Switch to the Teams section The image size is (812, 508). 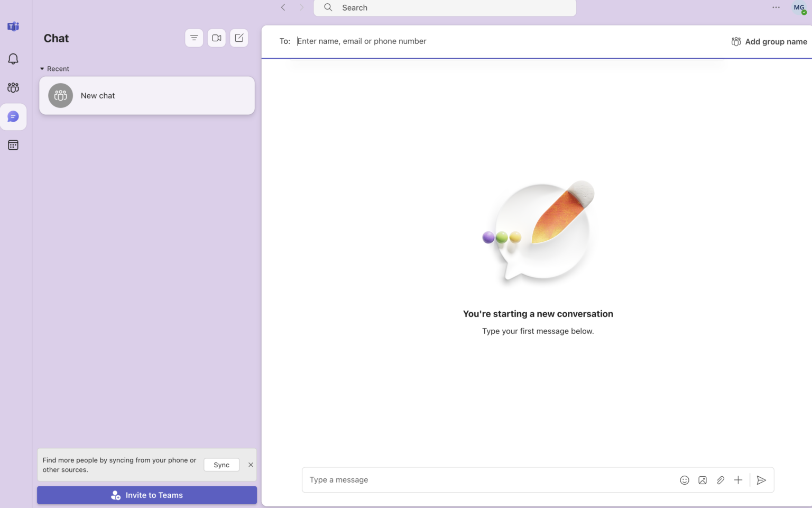pyautogui.click(x=13, y=88)
